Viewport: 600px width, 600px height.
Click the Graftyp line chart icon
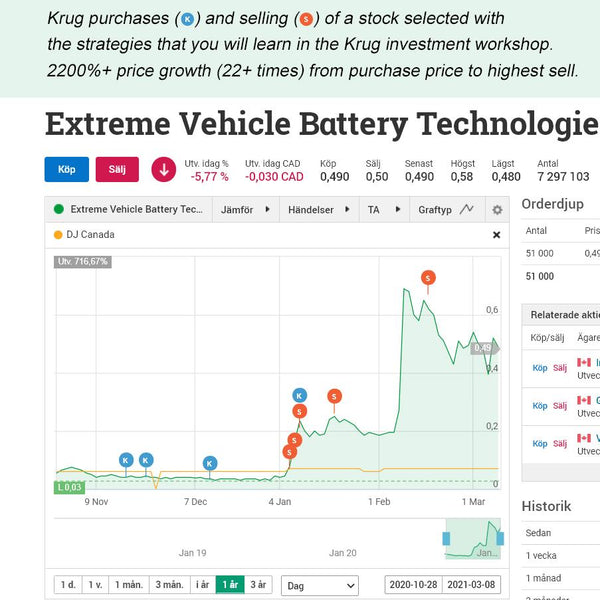pos(466,210)
